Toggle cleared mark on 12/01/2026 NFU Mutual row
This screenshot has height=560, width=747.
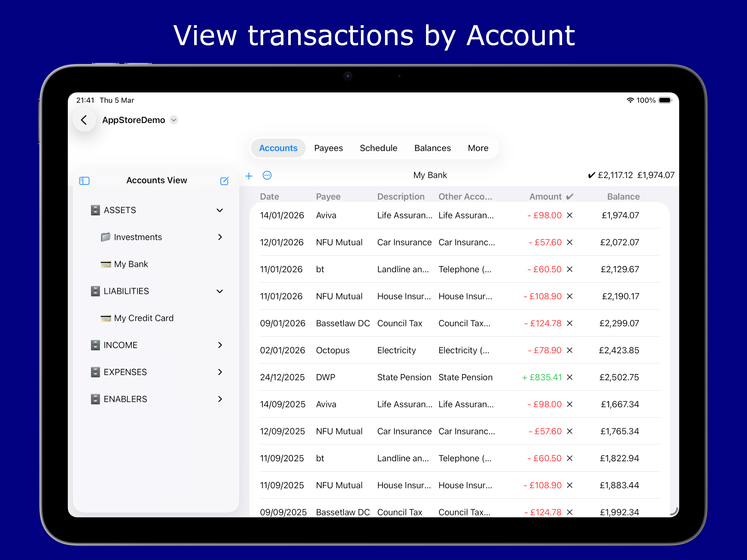point(570,242)
